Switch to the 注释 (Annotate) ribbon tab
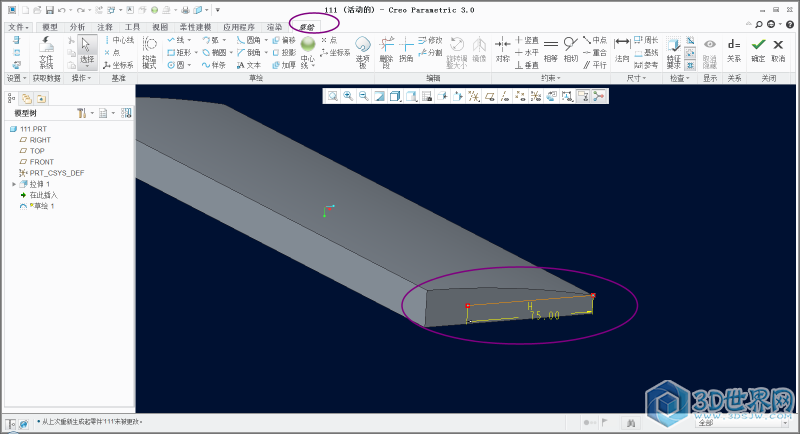The height and width of the screenshot is (434, 800). (x=105, y=27)
